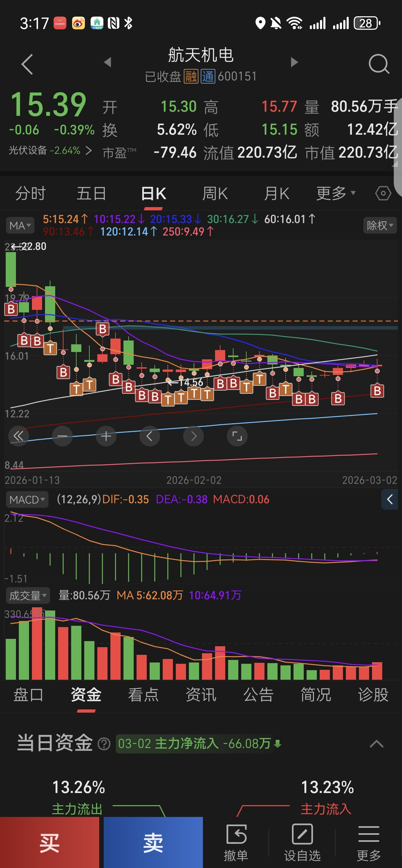Tap the battery indicator in status bar
The height and width of the screenshot is (868, 402).
[367, 23]
